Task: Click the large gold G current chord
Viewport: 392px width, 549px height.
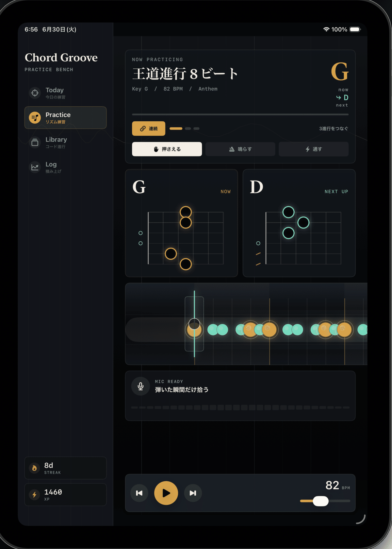Action: coord(340,71)
